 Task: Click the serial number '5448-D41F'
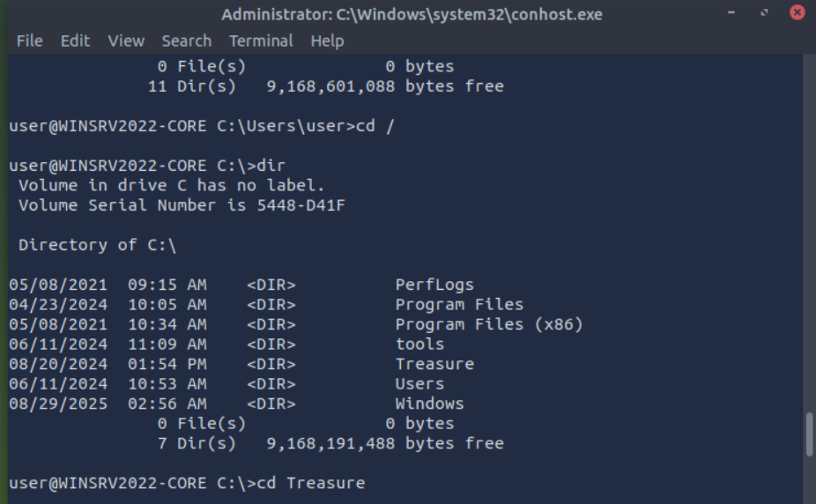(300, 205)
